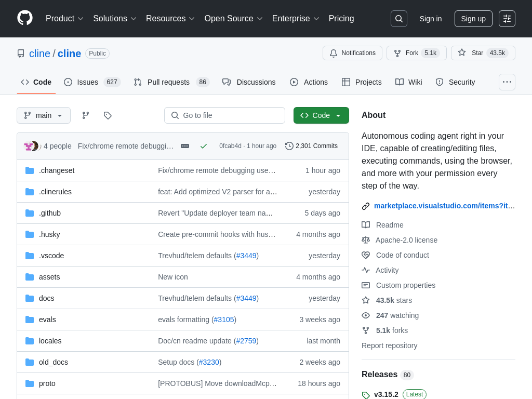Click the Go to file field
532x399 pixels.
224,115
